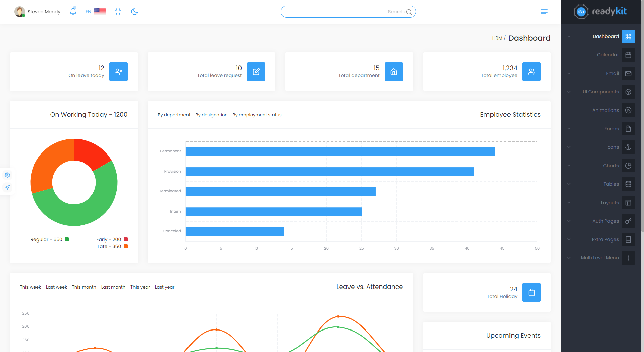Expand the UI Components submenu chevron
This screenshot has height=352, width=644.
coord(569,92)
